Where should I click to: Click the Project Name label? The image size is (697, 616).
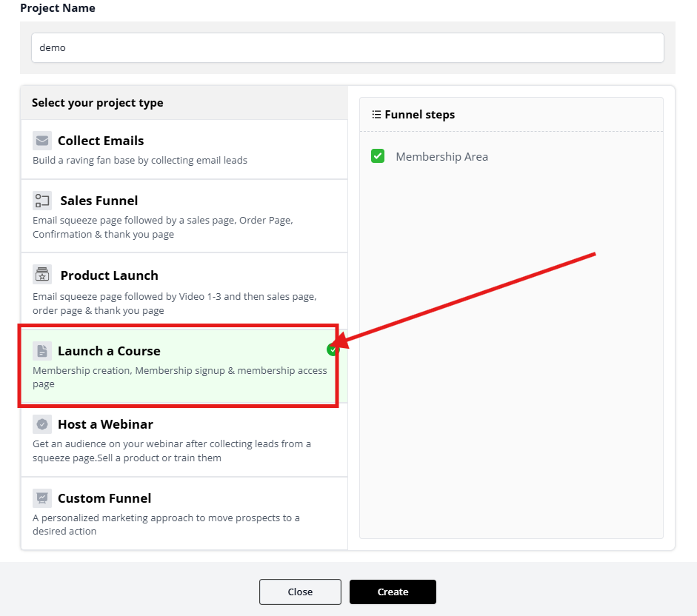[58, 8]
